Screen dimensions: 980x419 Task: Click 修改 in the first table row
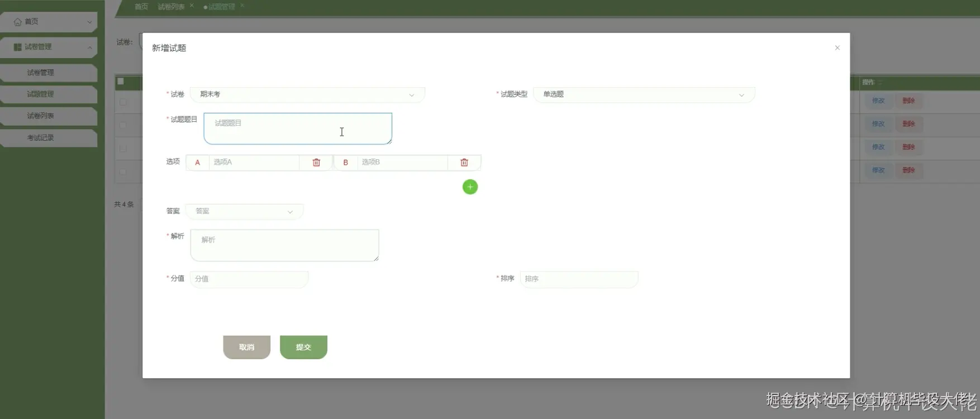(878, 101)
